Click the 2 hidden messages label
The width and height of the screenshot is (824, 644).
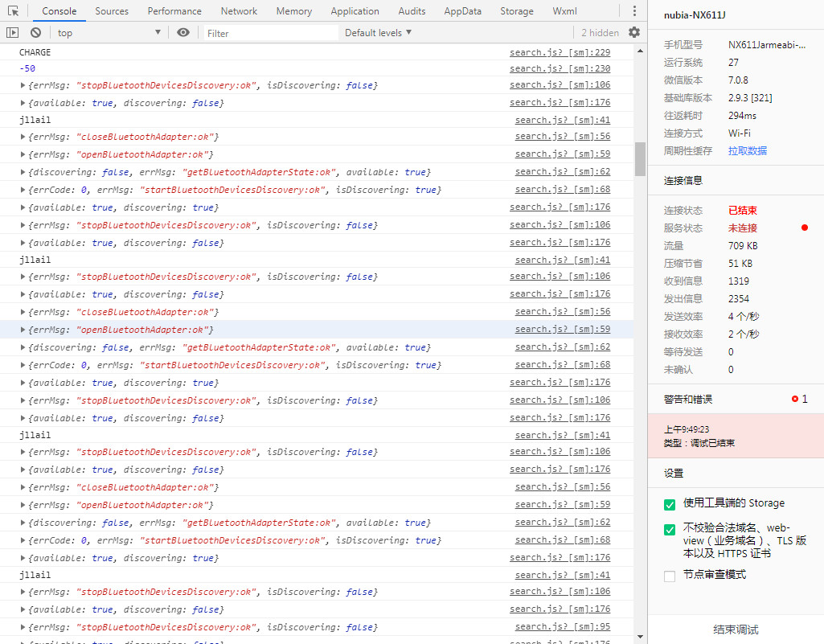[600, 33]
